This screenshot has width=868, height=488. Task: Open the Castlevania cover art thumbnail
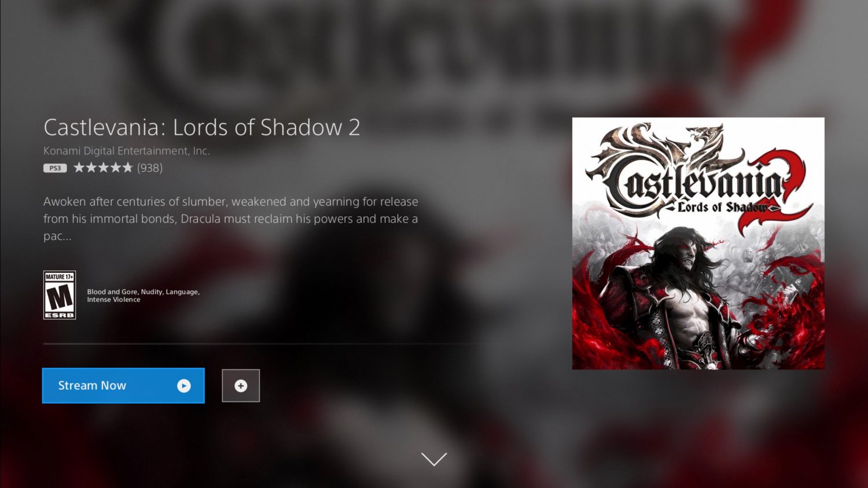[x=698, y=243]
